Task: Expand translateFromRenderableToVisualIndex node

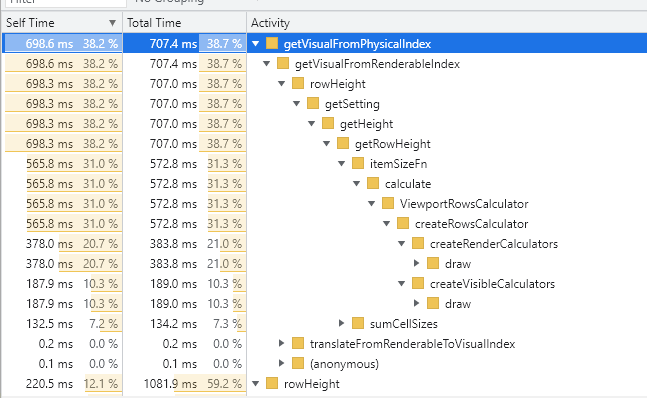Action: pos(281,343)
